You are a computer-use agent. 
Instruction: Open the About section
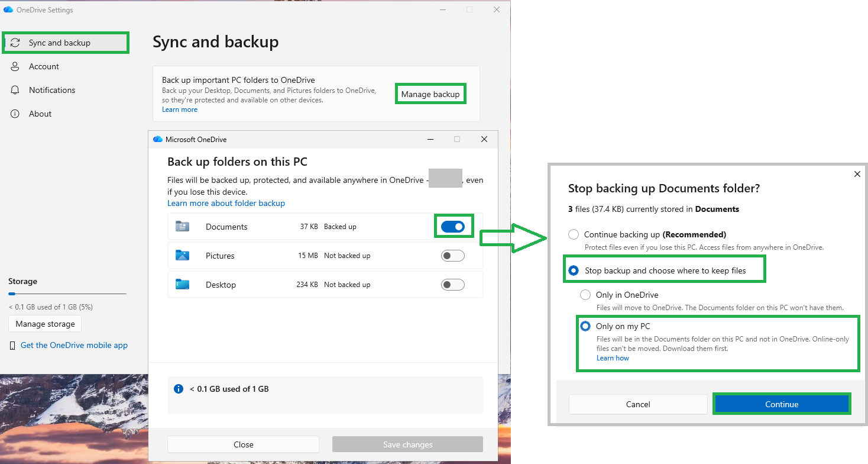(x=66, y=114)
